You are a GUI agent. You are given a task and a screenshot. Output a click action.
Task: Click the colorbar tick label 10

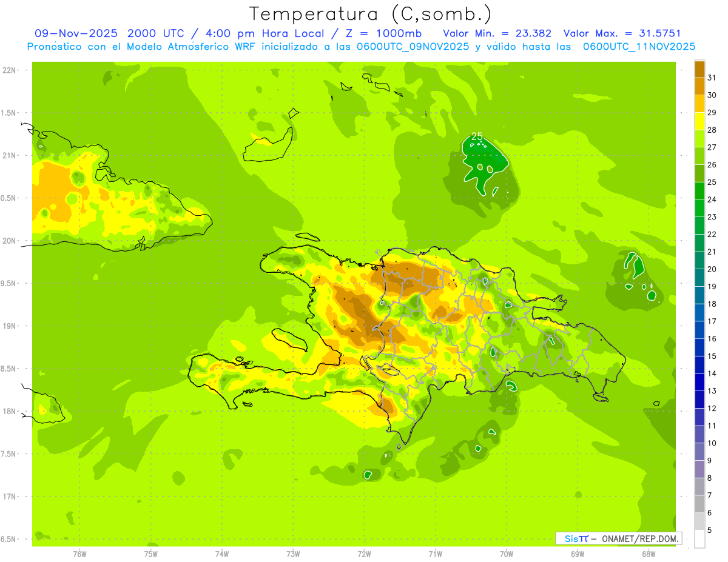point(712,443)
